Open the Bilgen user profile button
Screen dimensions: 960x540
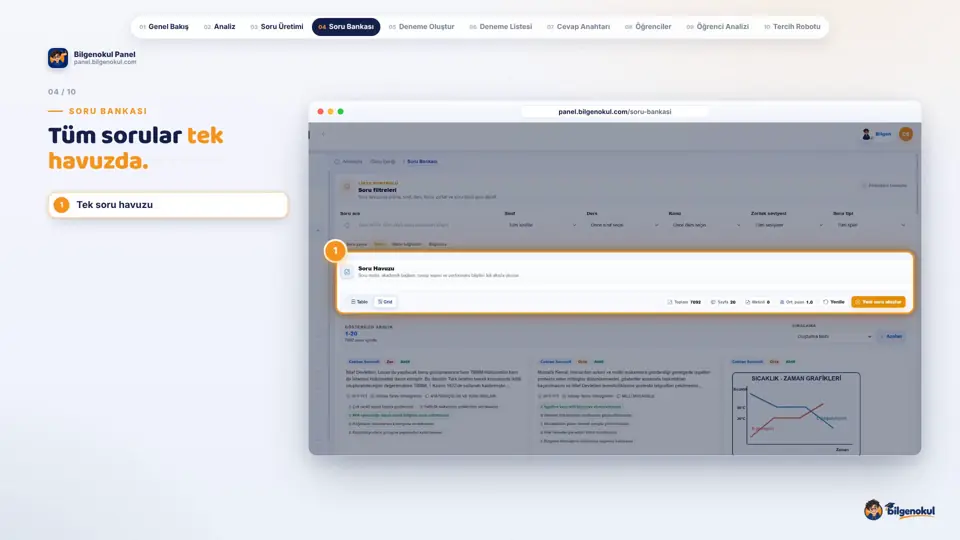877,134
